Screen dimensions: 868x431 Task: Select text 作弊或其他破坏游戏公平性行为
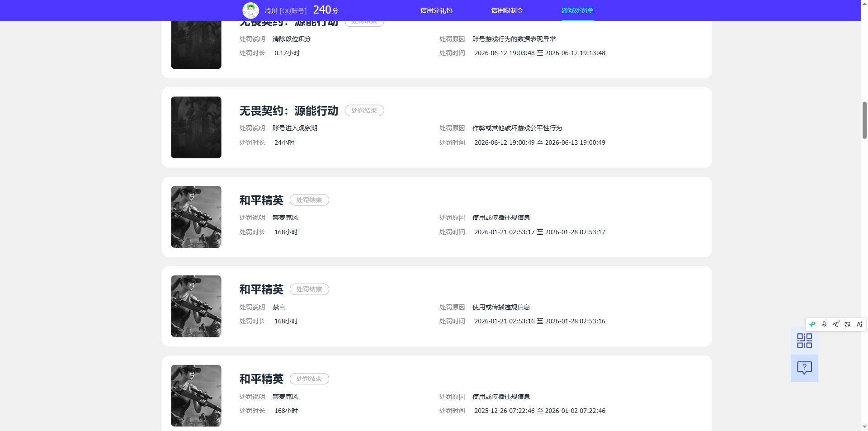(517, 128)
